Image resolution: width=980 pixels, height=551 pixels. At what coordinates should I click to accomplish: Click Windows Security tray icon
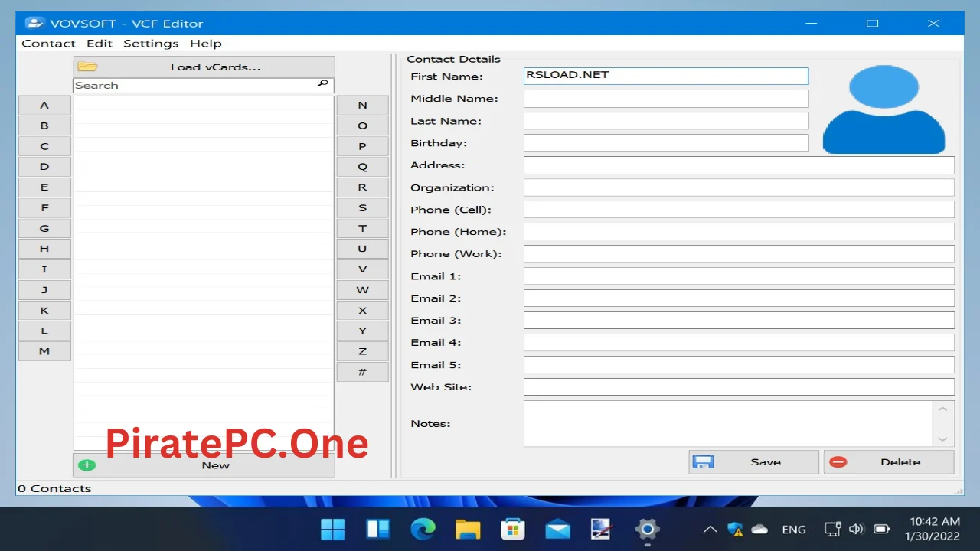click(735, 529)
